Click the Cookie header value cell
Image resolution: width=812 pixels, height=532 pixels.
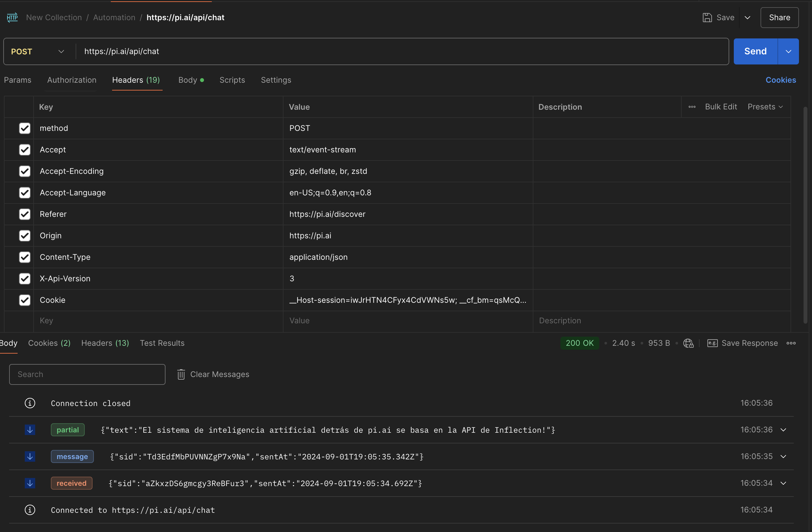click(408, 300)
